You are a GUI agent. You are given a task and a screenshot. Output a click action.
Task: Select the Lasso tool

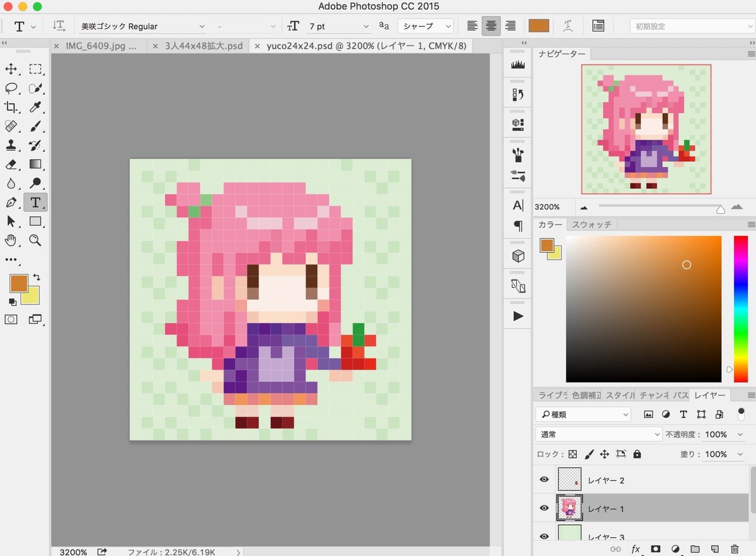click(11, 88)
